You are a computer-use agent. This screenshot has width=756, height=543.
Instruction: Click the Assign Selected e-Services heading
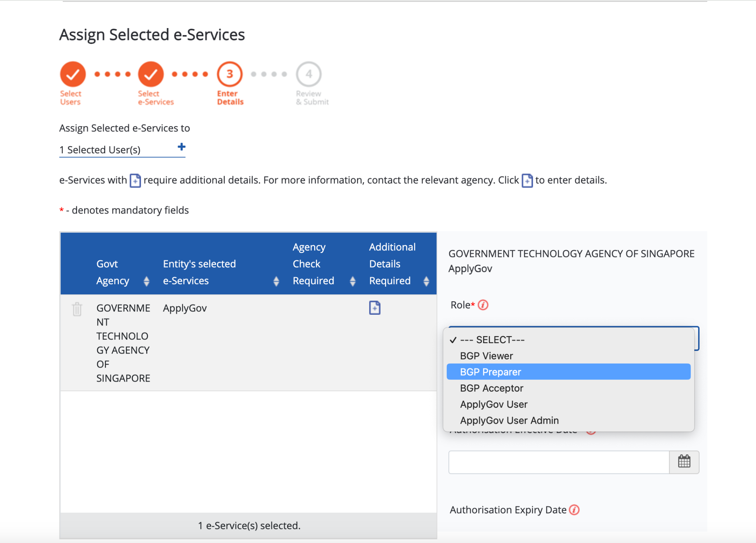[152, 35]
